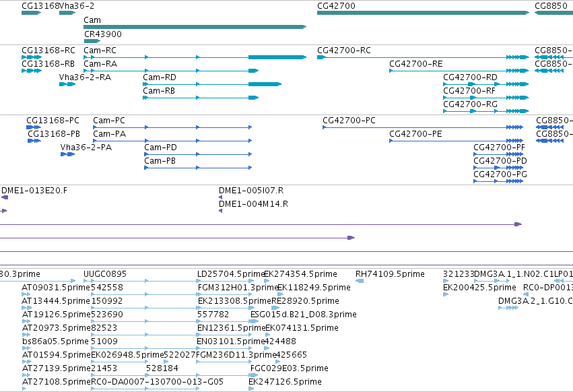Select the CR43900 gene glyph

92,41
